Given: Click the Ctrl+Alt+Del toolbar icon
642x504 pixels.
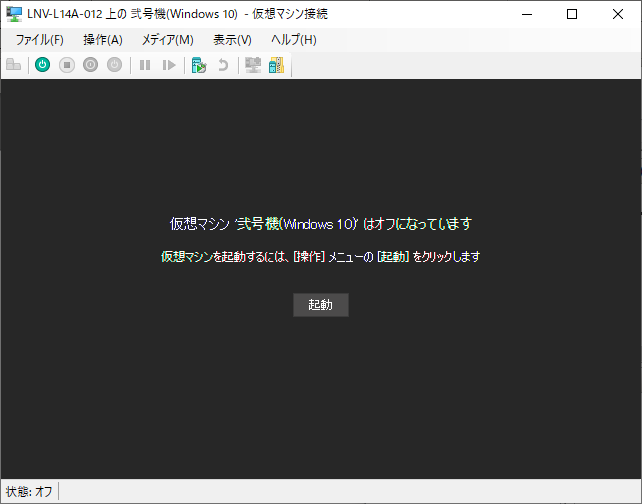Looking at the screenshot, I should (14, 65).
